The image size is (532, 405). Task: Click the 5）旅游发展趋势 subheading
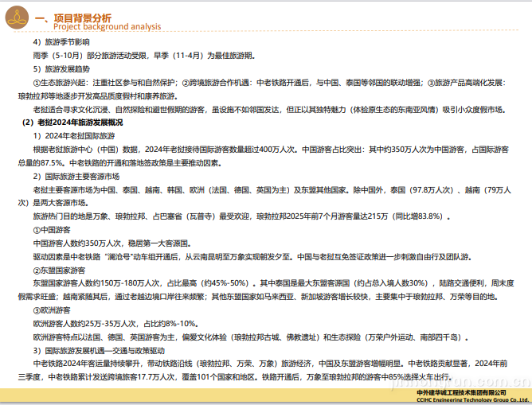coord(61,68)
